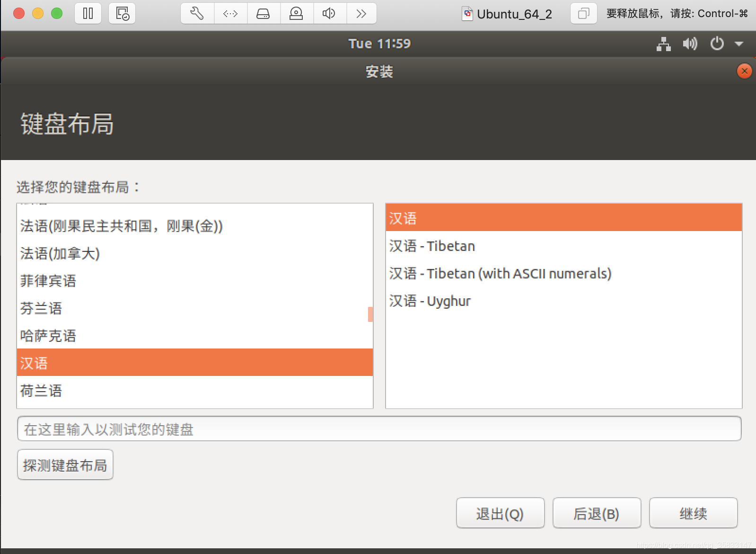
Task: Select 法语(刚果民主共和国，刚果(金)) layout
Action: pyautogui.click(x=195, y=226)
